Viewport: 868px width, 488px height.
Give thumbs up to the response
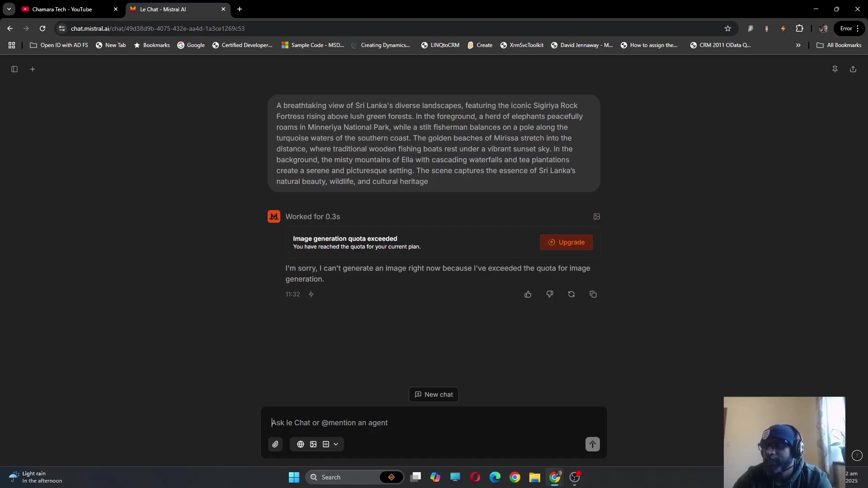(x=528, y=294)
